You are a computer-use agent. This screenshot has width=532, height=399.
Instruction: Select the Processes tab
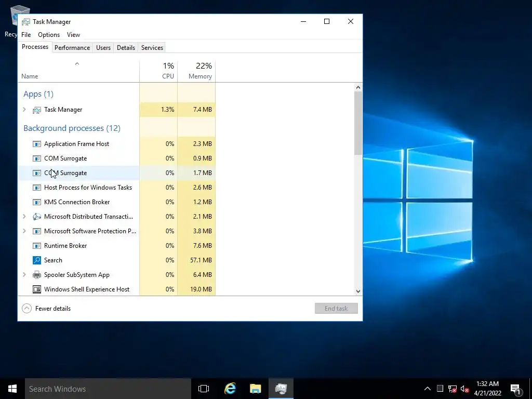(35, 47)
